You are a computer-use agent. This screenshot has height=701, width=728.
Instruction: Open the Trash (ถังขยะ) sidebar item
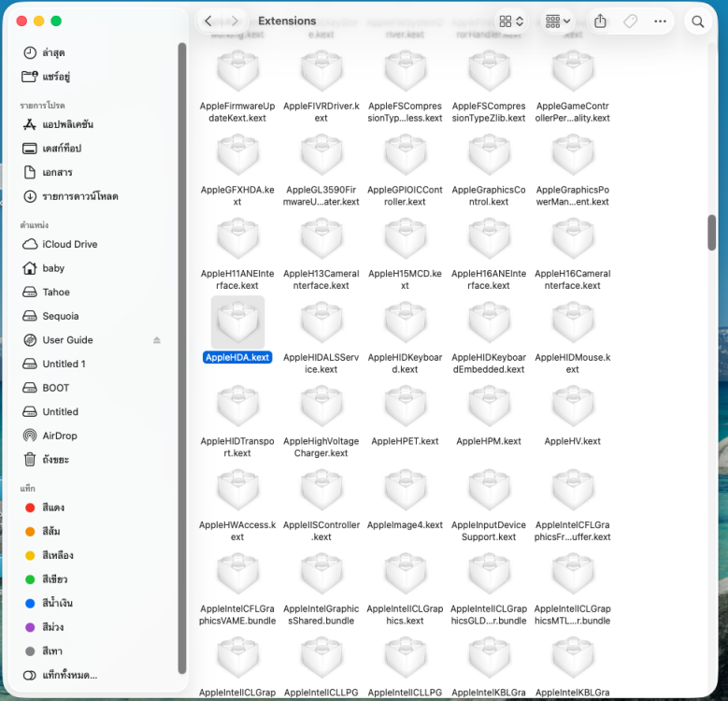pos(93,460)
